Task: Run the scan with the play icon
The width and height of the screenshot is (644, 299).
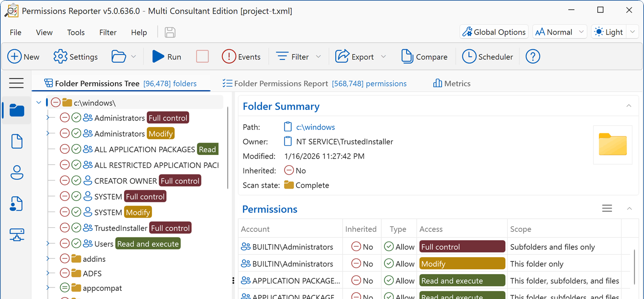Action: pyautogui.click(x=158, y=57)
